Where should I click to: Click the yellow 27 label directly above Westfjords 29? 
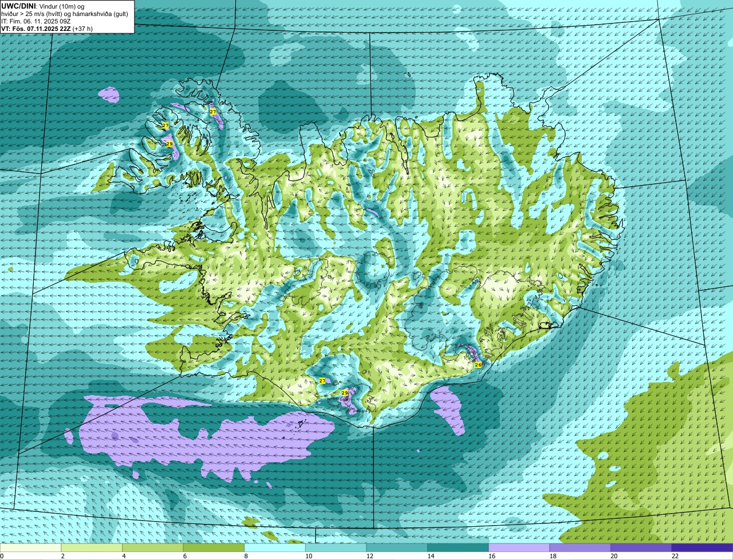[x=165, y=125]
